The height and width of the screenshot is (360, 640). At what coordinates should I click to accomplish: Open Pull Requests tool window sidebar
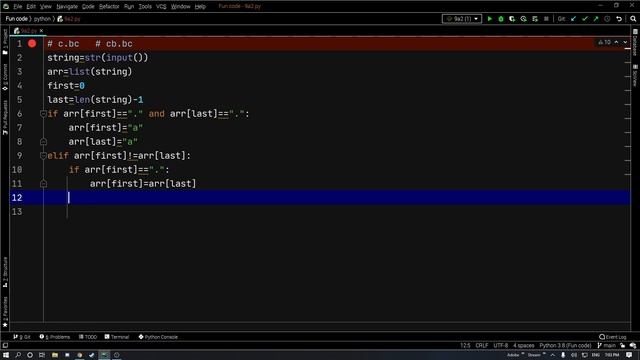coord(5,118)
